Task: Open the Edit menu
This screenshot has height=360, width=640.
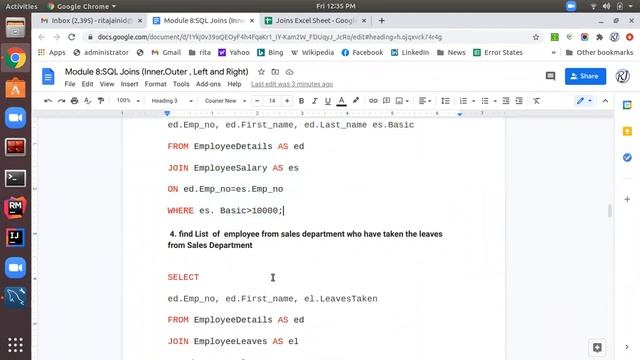Action: [x=87, y=84]
